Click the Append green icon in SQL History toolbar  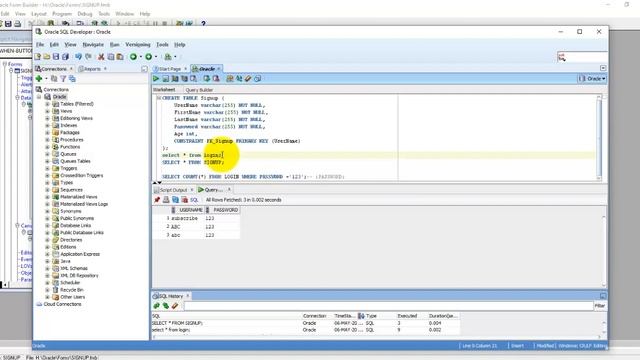pos(156,305)
